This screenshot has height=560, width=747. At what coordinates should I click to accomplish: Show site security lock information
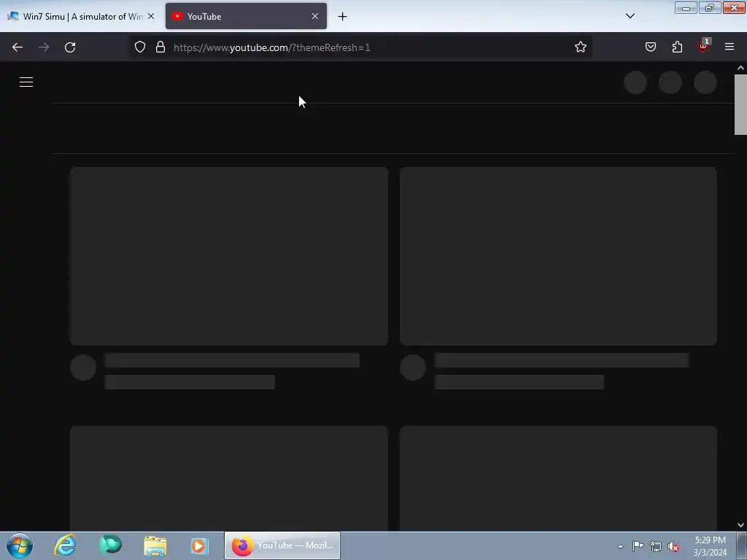click(160, 47)
